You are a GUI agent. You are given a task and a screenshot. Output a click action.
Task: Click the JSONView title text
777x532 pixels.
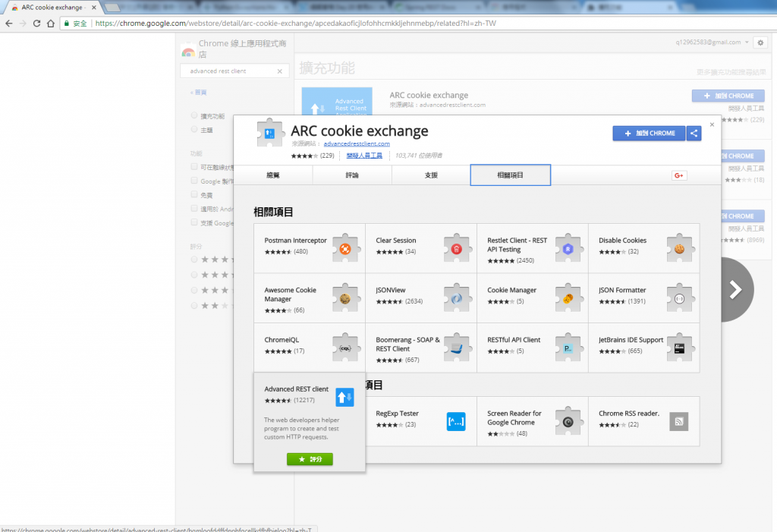coord(391,290)
